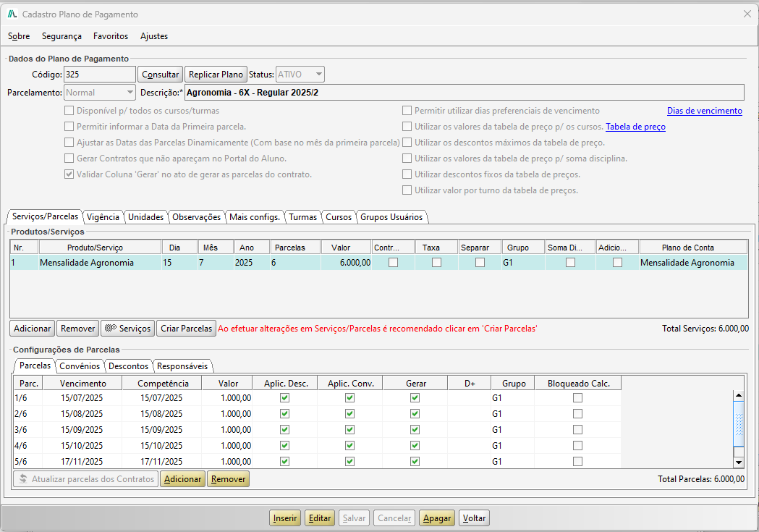The width and height of the screenshot is (759, 532).
Task: Open the Convênios sub-tab
Action: point(80,366)
